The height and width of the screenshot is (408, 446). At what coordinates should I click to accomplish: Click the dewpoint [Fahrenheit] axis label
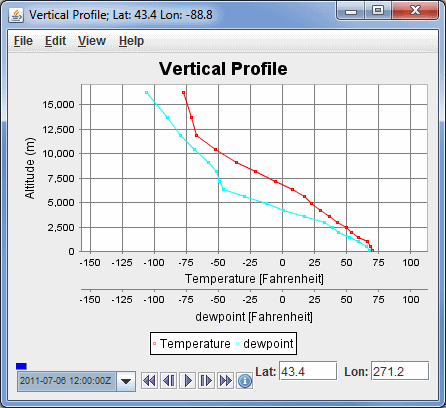point(254,316)
